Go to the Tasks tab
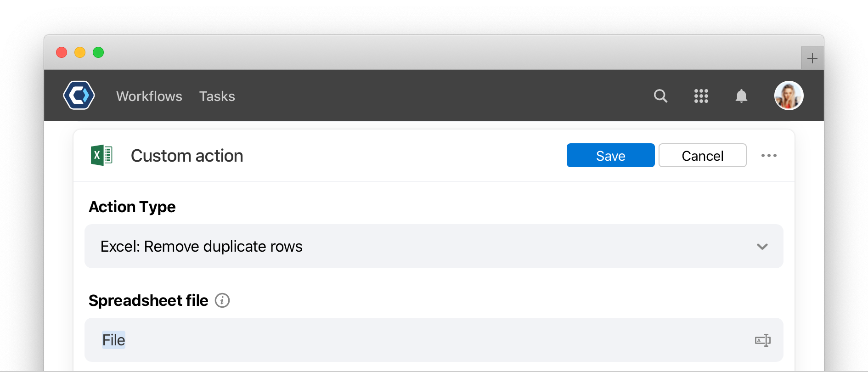This screenshot has width=868, height=372. coord(217,96)
